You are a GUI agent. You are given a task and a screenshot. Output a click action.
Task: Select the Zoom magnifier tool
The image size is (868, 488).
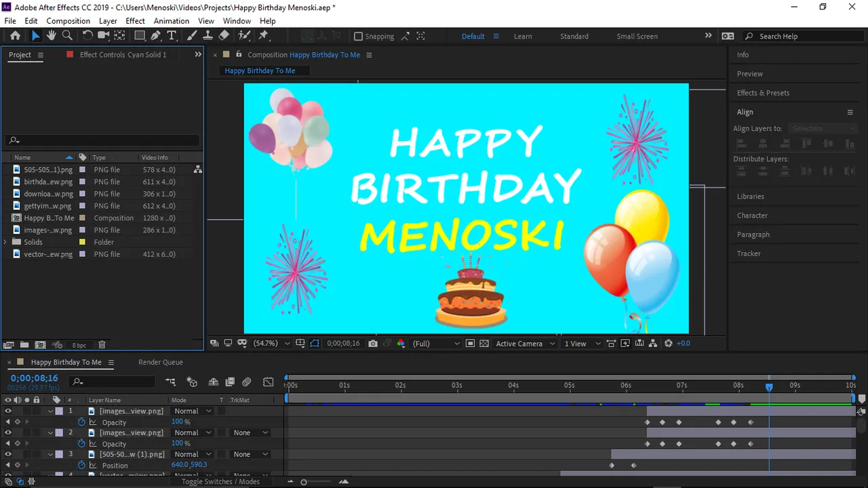(67, 36)
